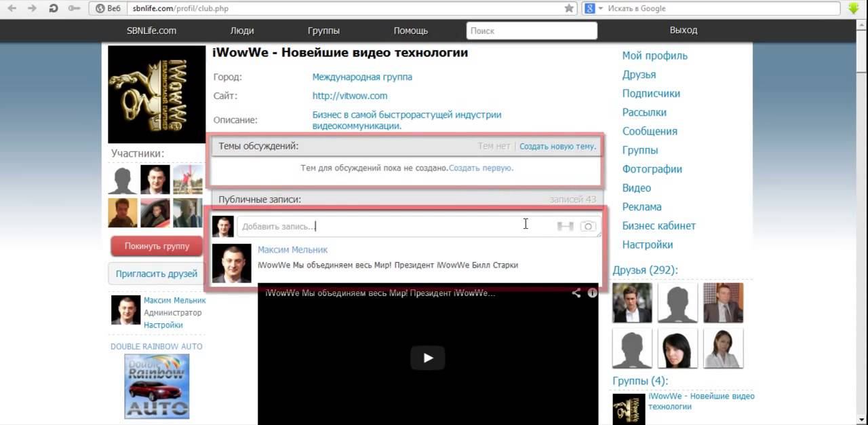Open Бизнес кабинет in the sidebar
Screen dimensions: 868x425
tap(659, 225)
